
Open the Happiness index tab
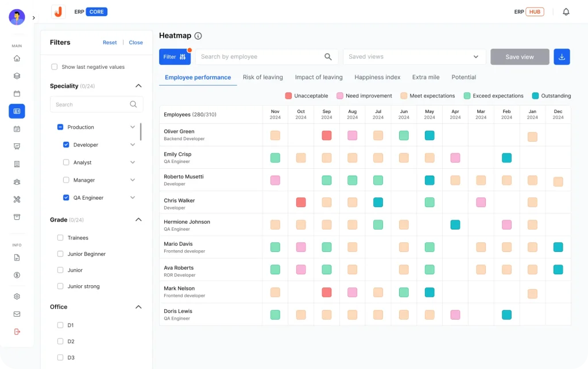377,77
